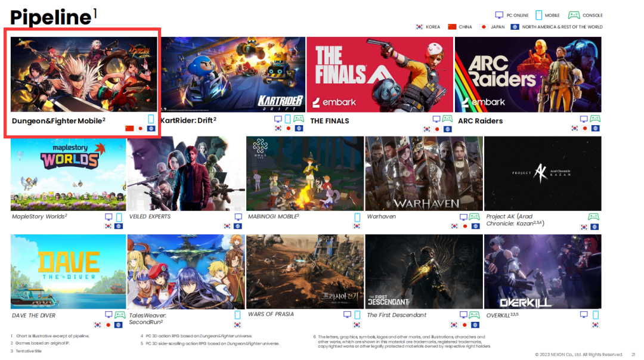
Task: Click console icon beside The First Descendant
Action: click(x=475, y=315)
